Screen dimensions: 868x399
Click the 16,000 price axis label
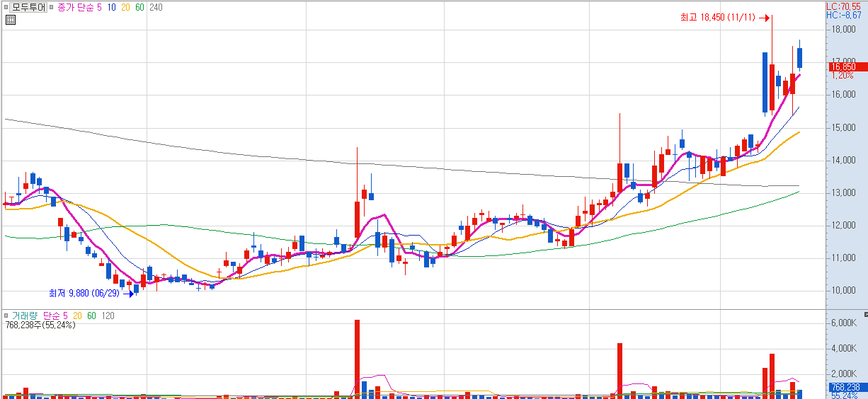(x=844, y=95)
